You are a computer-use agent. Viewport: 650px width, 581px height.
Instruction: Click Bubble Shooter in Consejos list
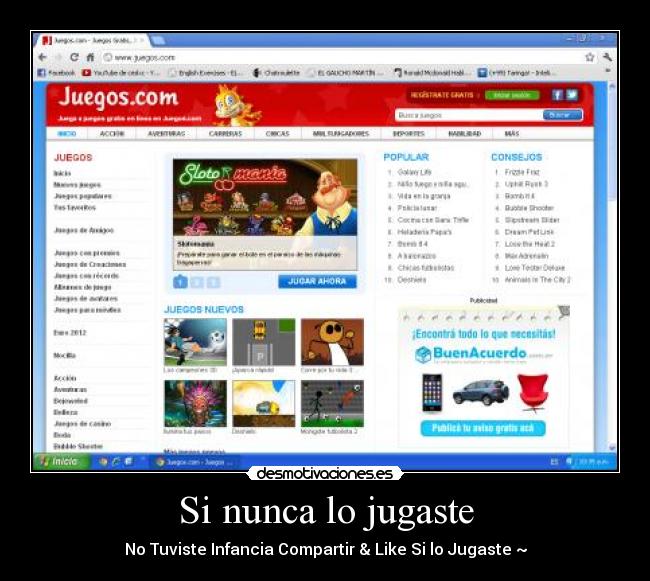coord(529,208)
